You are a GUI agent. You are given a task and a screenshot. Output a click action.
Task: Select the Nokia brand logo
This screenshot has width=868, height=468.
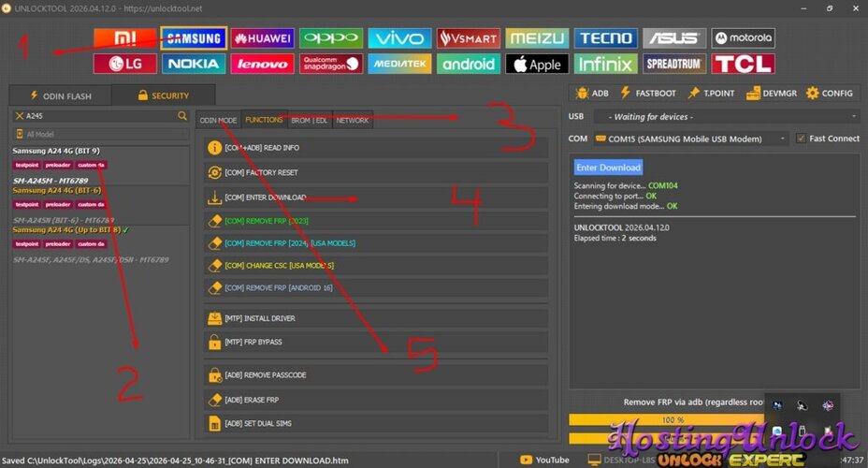coord(194,64)
